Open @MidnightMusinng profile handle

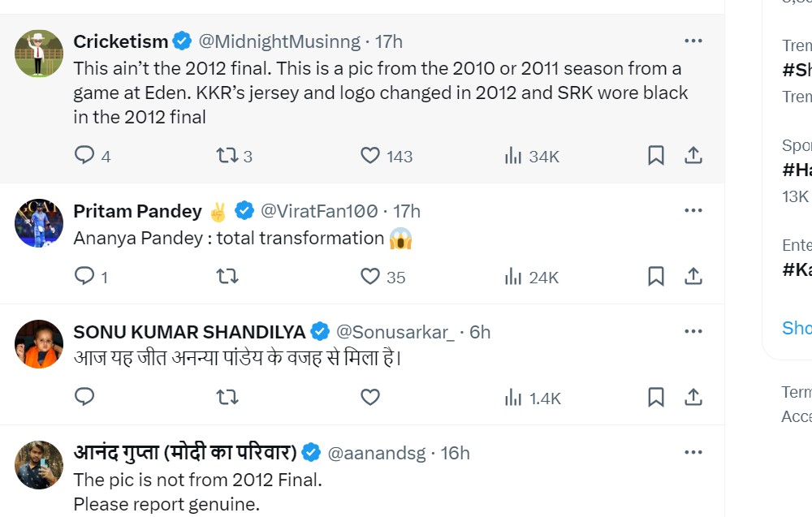click(279, 41)
